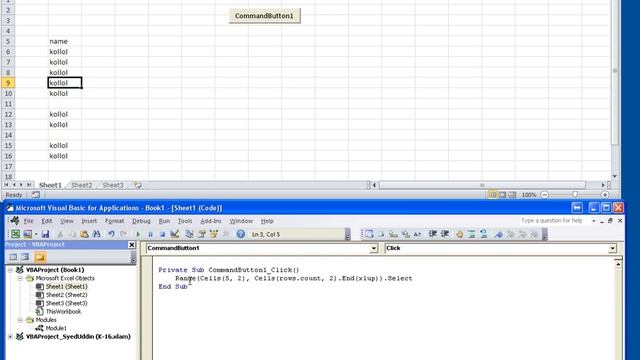The width and height of the screenshot is (640, 360).
Task: Click the Reset (stop) toolbar icon
Action: 162,234
